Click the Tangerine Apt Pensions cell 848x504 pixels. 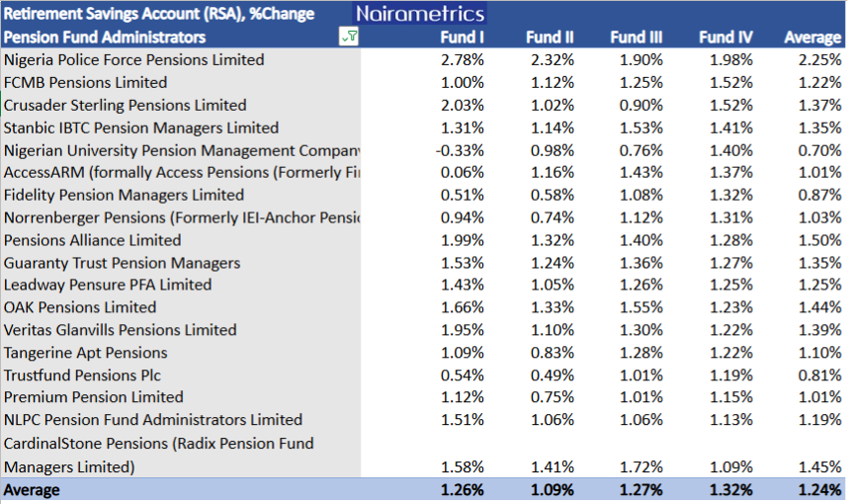tap(85, 353)
